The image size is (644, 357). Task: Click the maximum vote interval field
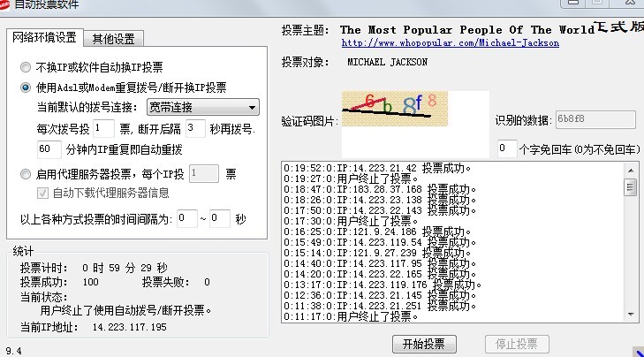point(220,218)
